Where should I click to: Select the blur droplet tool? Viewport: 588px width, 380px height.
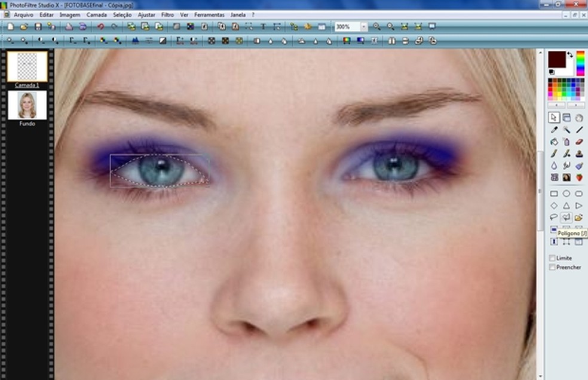coord(554,166)
